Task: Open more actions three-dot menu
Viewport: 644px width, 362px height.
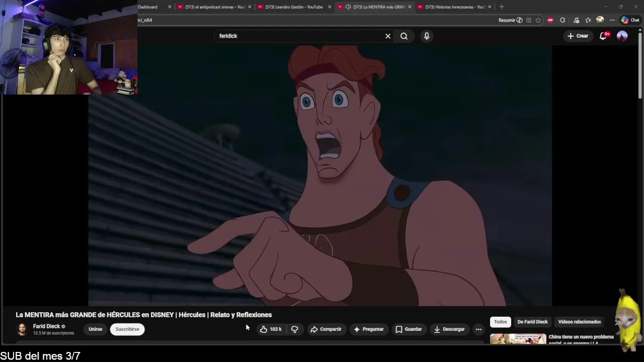Action: click(479, 329)
